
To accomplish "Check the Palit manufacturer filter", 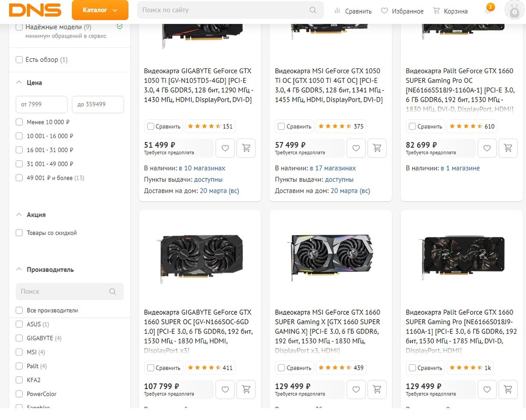I will point(19,366).
